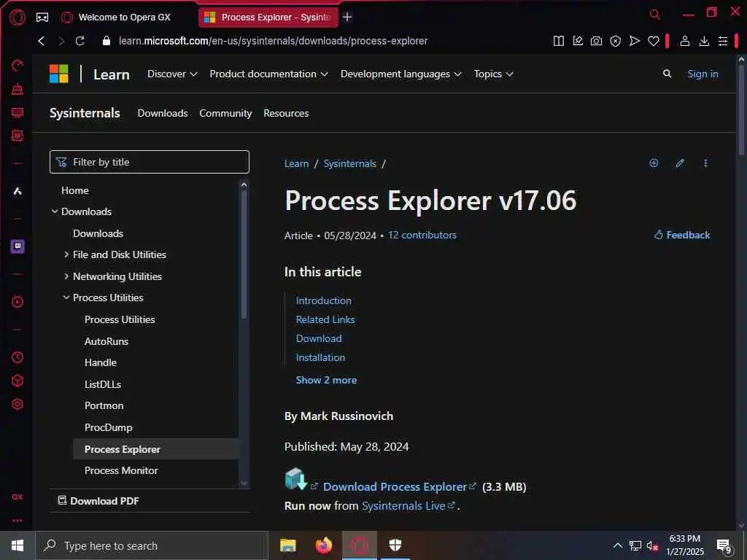Open the 12 contributors link

tap(422, 236)
